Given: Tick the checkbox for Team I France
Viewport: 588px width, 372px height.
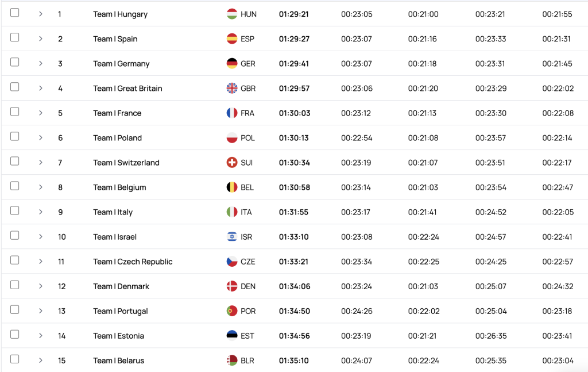Looking at the screenshot, I should pos(14,112).
